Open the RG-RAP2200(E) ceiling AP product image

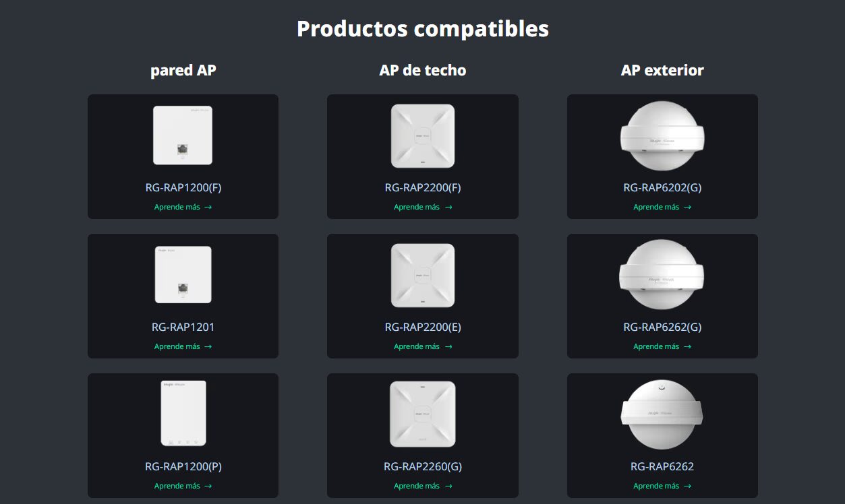[423, 275]
